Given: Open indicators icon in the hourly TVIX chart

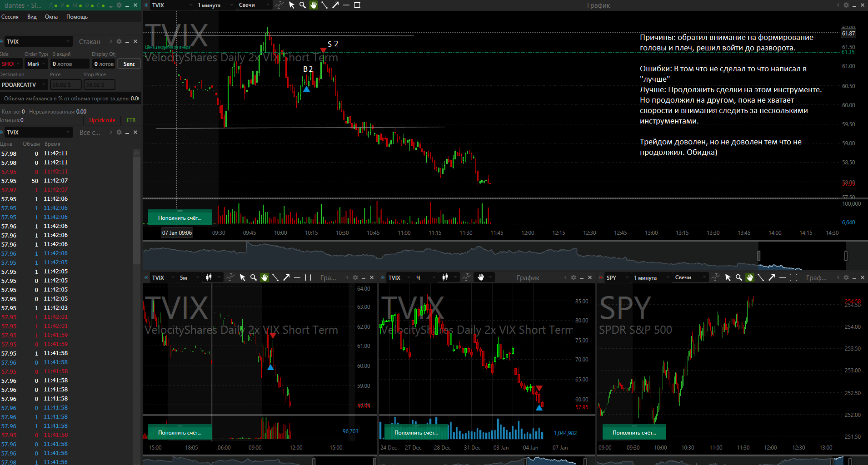Looking at the screenshot, I should point(467,277).
